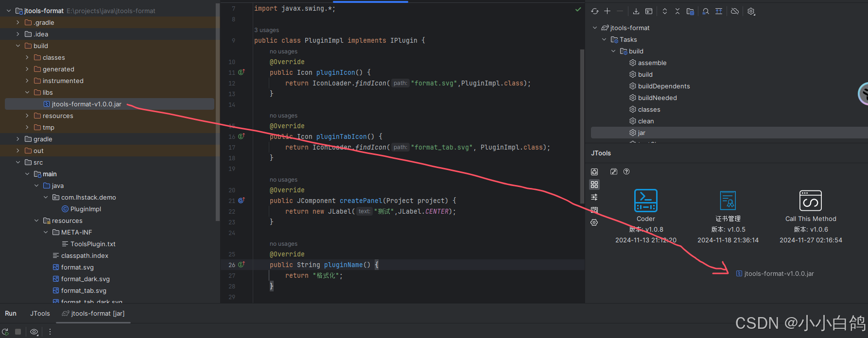Click the project tree vertical scrollbar

coord(217,112)
